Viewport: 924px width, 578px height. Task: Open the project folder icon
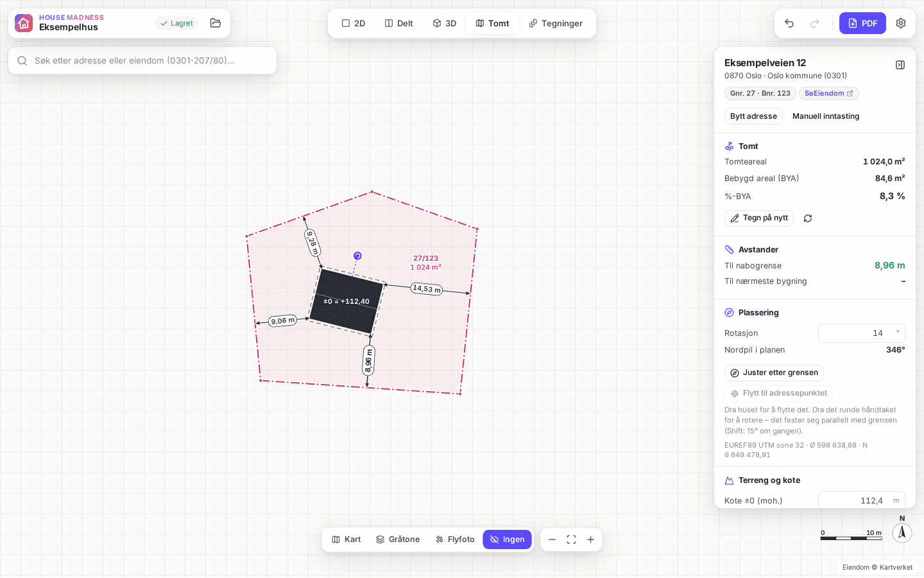pyautogui.click(x=216, y=23)
